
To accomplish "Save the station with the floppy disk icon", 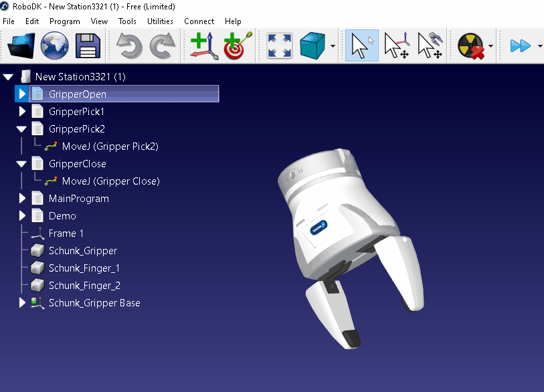I will 88,45.
